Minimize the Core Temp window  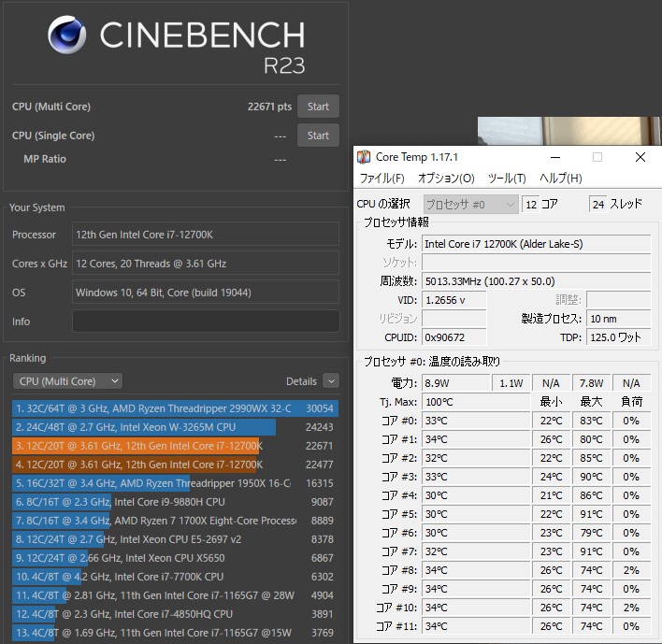click(555, 157)
